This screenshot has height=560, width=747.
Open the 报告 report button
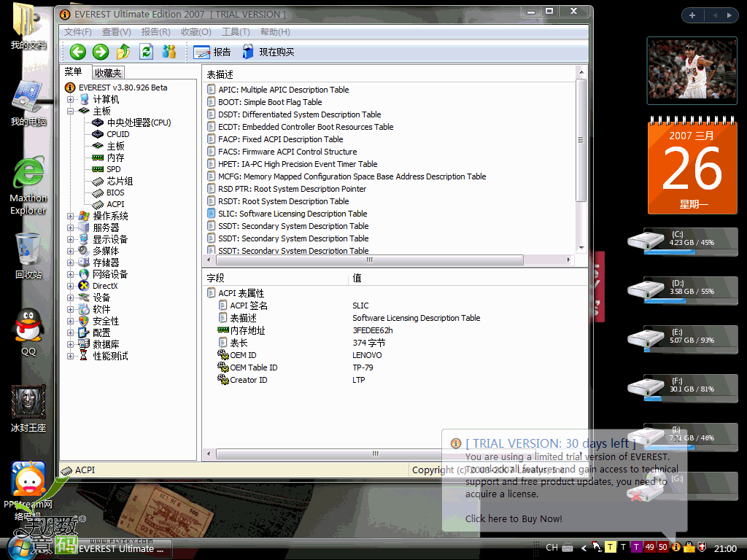(212, 52)
